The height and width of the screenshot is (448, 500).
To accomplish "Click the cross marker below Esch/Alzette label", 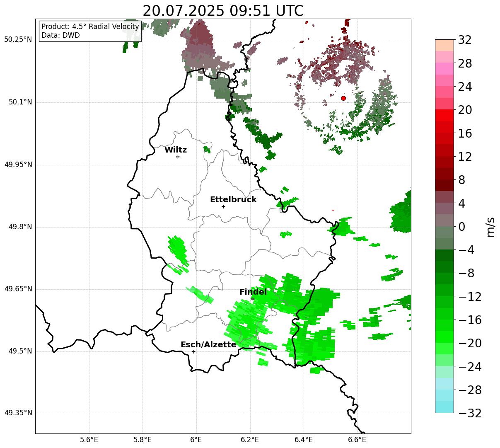I will click(193, 351).
